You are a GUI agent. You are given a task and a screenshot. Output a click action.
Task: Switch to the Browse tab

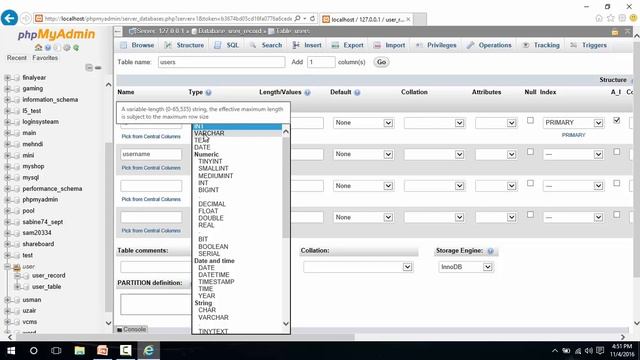click(x=137, y=45)
